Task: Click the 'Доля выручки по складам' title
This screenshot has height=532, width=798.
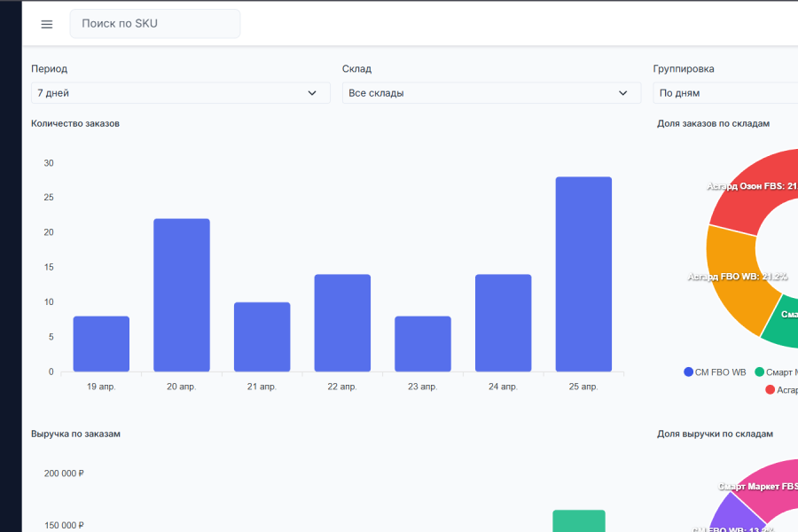Action: [715, 434]
